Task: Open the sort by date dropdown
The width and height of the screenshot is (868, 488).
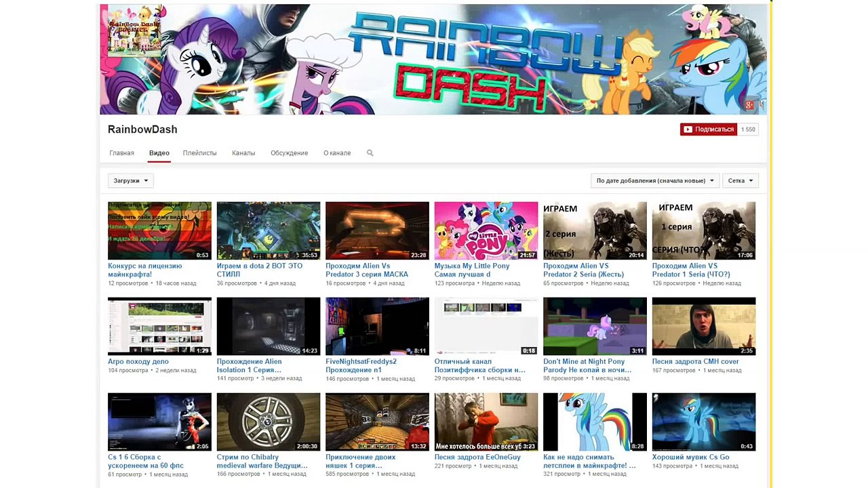Action: click(x=655, y=181)
